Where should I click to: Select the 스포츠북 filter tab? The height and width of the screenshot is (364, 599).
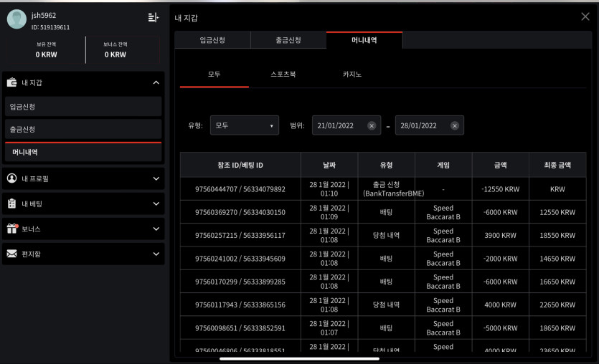pos(283,75)
